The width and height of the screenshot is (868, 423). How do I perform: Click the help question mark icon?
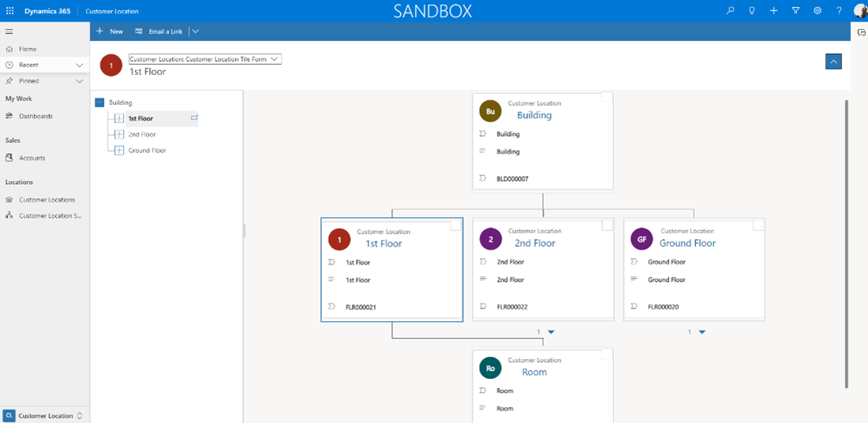(839, 11)
